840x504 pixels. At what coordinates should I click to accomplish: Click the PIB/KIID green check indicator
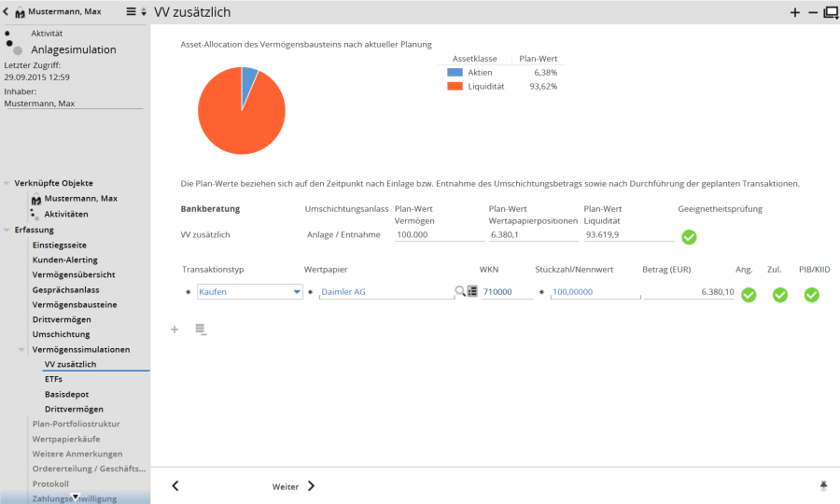812,295
